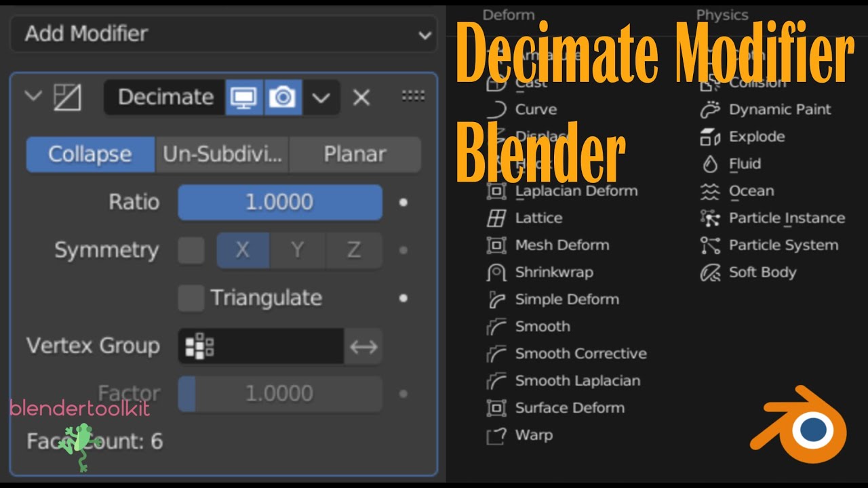This screenshot has width=868, height=488.
Task: Add Dynamic Paint physics modifier
Action: [x=780, y=110]
